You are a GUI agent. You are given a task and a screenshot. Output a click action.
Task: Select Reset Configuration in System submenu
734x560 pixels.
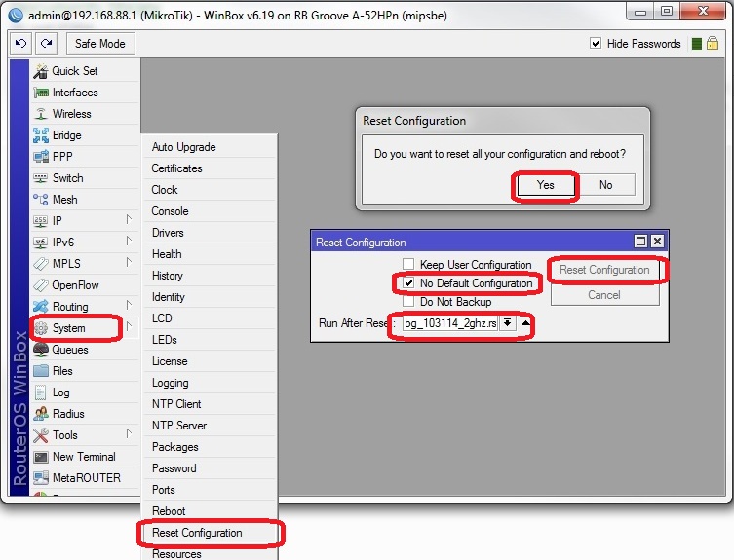[196, 533]
